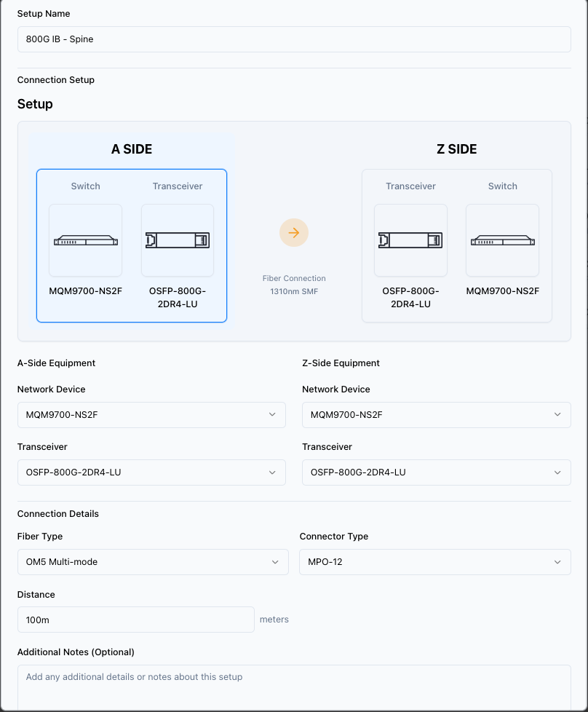588x712 pixels.
Task: Select the A SIDE equipment card
Action: 132,246
